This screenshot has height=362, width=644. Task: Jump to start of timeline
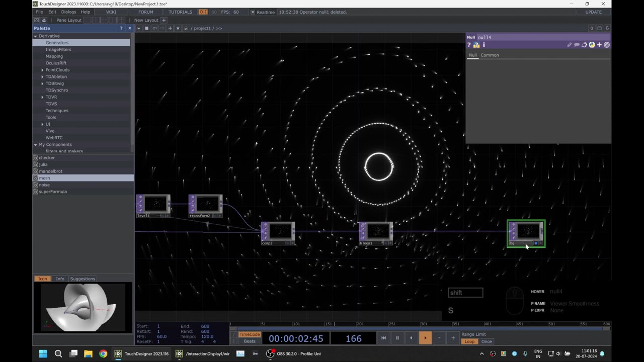click(383, 338)
